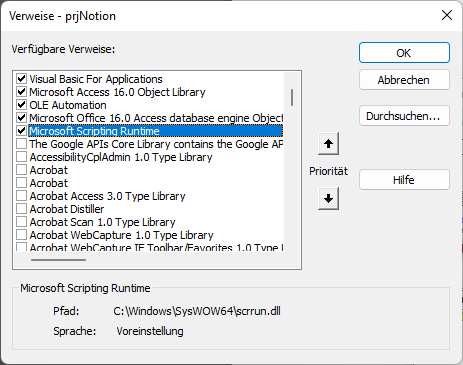Screen dimensions: 463x365
Task: Enable the Acrobat Distiller checkbox
Action: [22, 209]
